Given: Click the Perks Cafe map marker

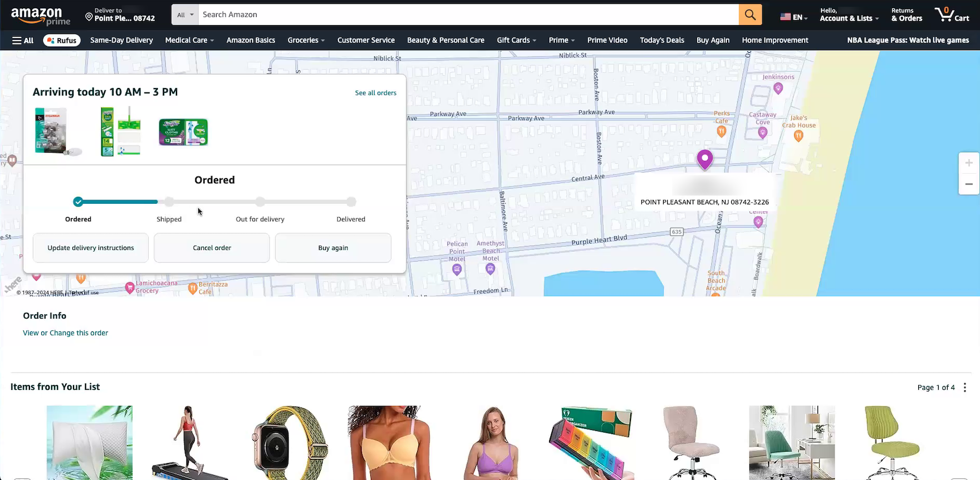Looking at the screenshot, I should point(722,131).
